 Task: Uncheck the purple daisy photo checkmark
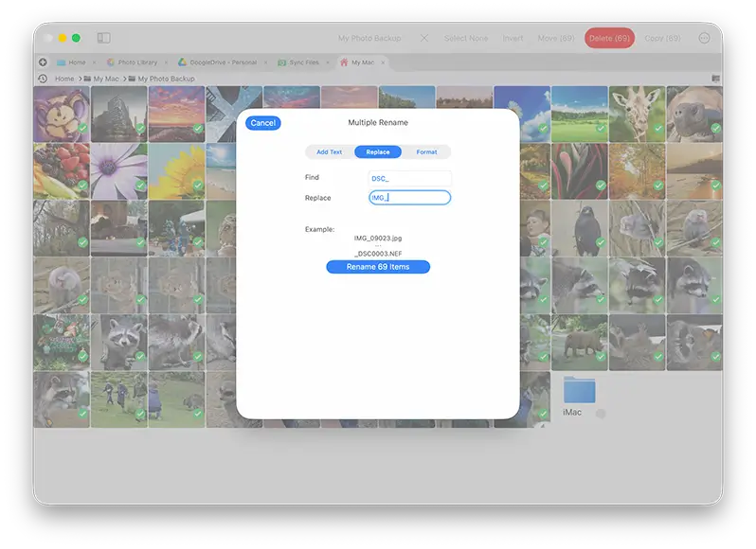click(140, 186)
